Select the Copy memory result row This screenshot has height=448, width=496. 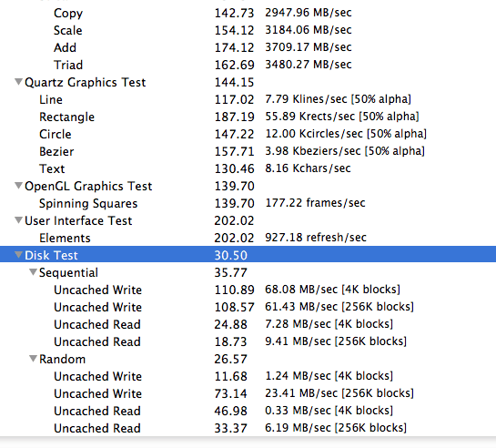[x=248, y=13]
